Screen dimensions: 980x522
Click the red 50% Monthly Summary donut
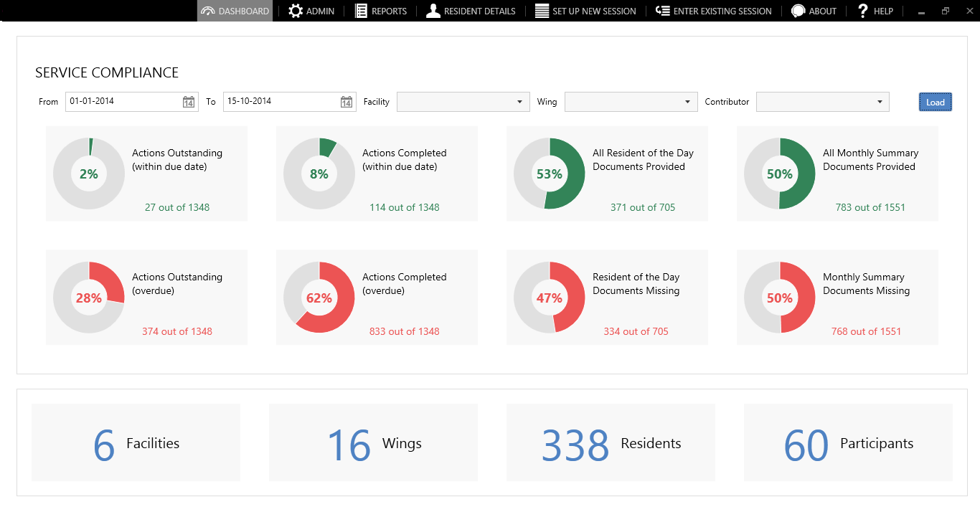tap(780, 298)
